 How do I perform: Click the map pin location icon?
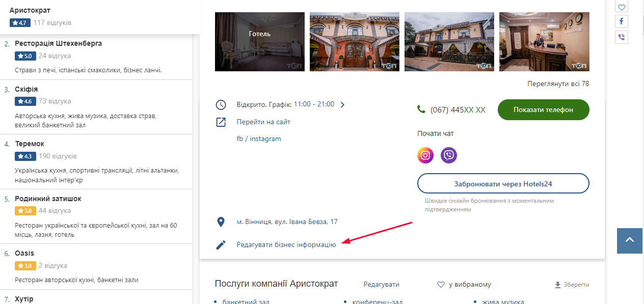tap(221, 222)
